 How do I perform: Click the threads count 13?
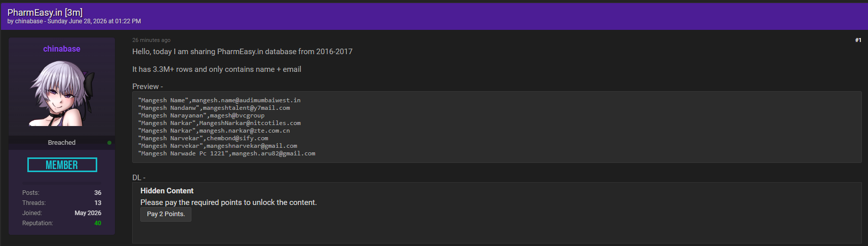pos(98,203)
